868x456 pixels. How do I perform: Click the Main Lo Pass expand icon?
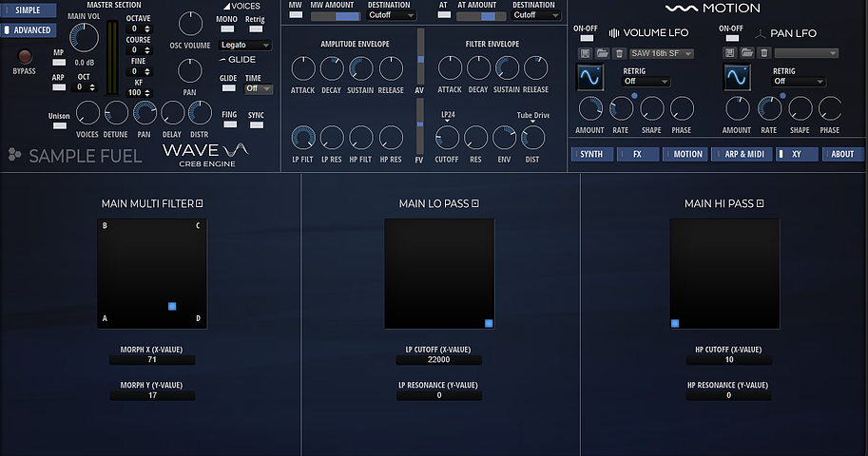click(x=475, y=203)
